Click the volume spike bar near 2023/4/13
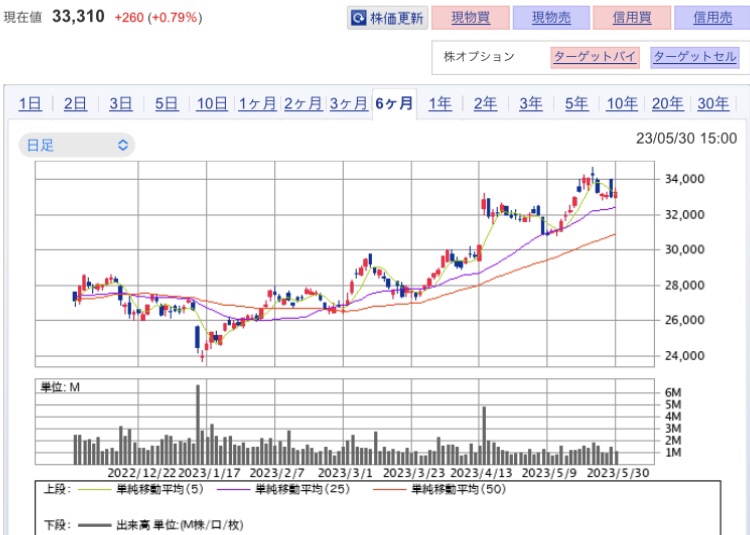The width and height of the screenshot is (750, 535). (484, 435)
